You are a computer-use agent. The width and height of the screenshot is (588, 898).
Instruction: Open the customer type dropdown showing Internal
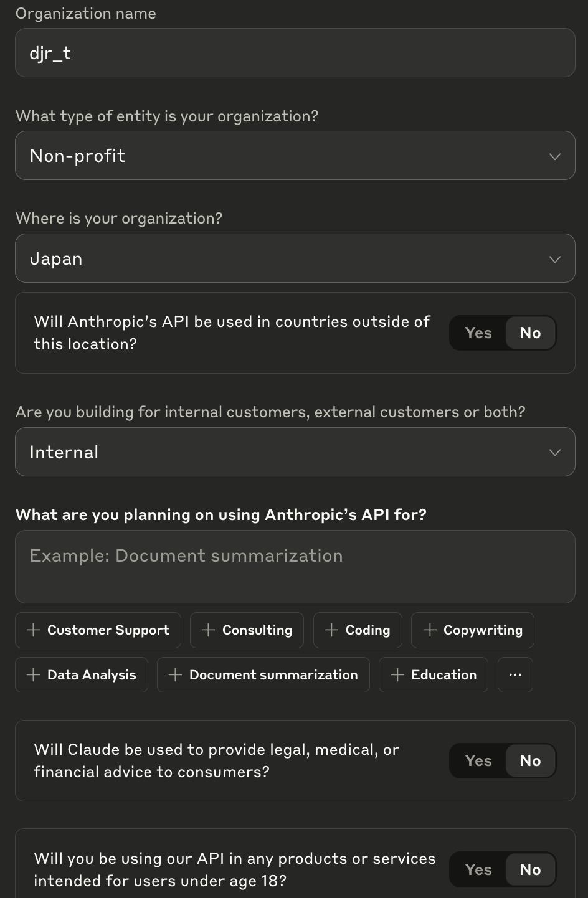coord(295,452)
